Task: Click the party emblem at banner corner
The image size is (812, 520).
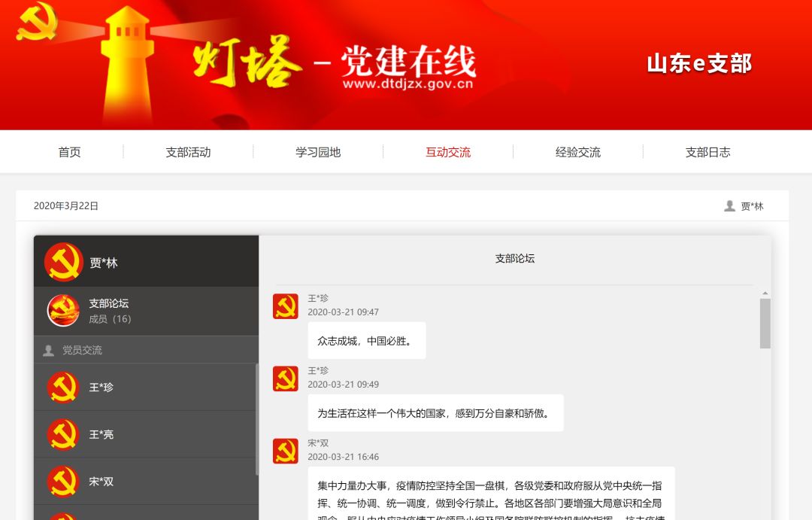Action: (36, 21)
